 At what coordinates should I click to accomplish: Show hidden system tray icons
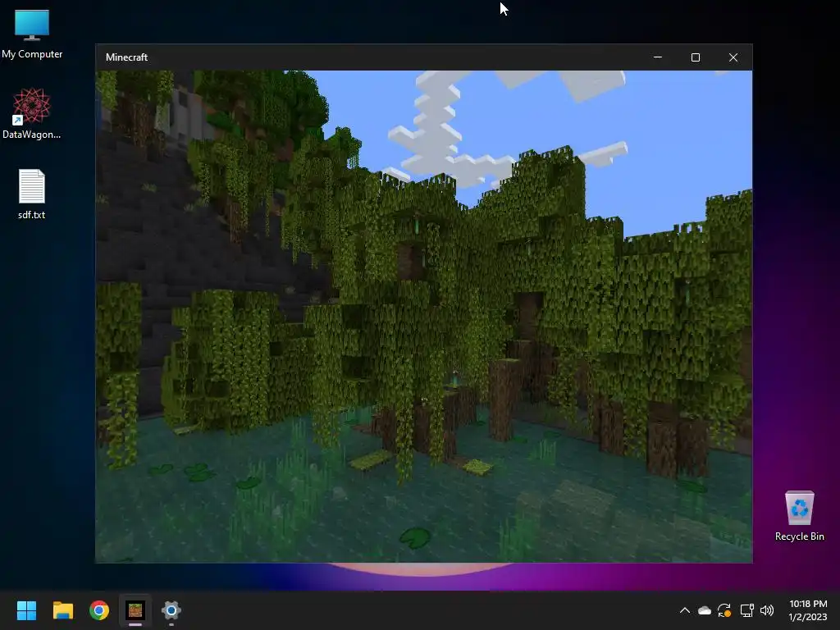685,610
